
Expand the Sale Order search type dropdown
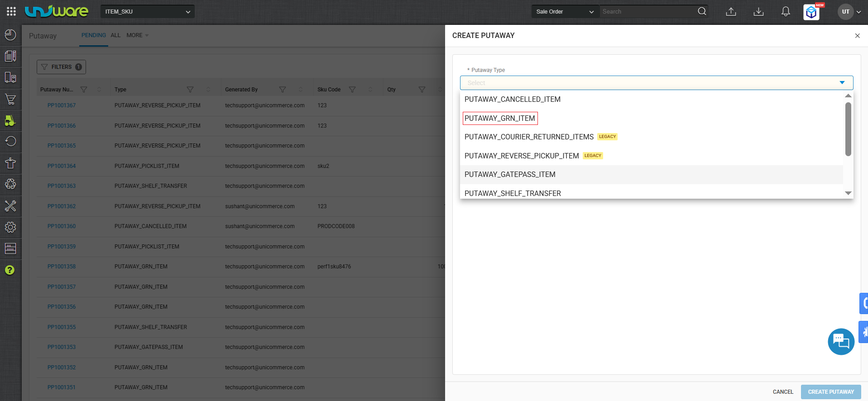pos(565,11)
